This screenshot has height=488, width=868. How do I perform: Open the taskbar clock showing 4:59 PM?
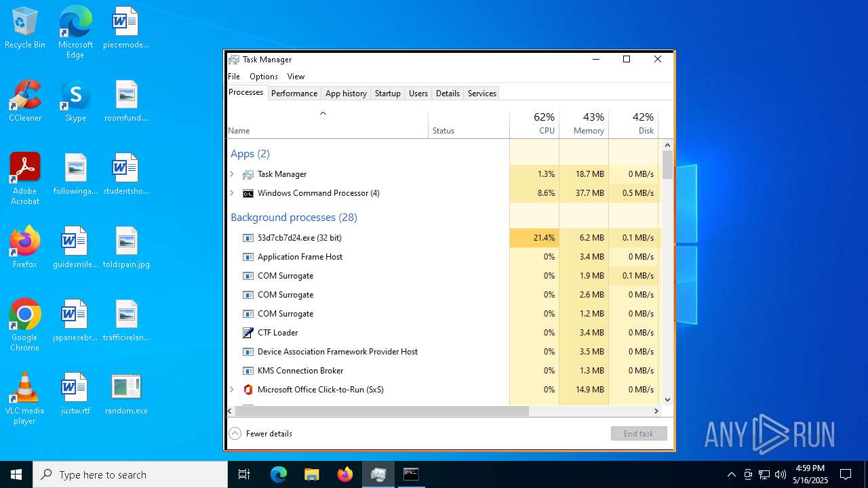click(x=810, y=474)
